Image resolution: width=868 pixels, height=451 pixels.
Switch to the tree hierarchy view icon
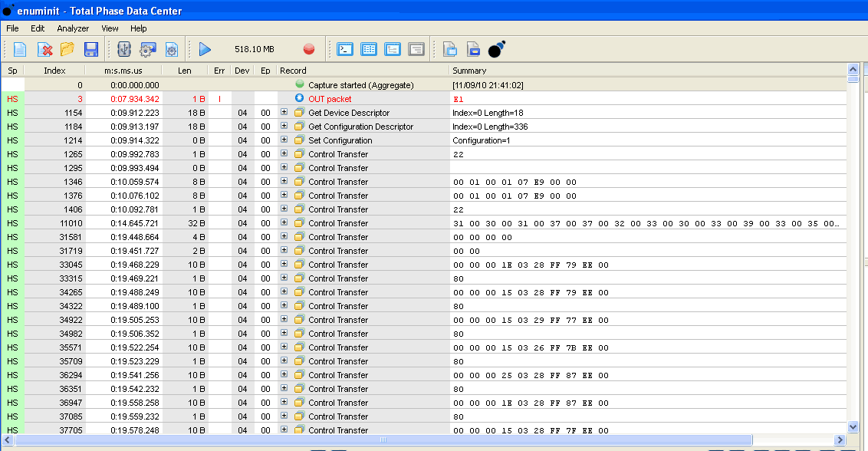tap(393, 49)
